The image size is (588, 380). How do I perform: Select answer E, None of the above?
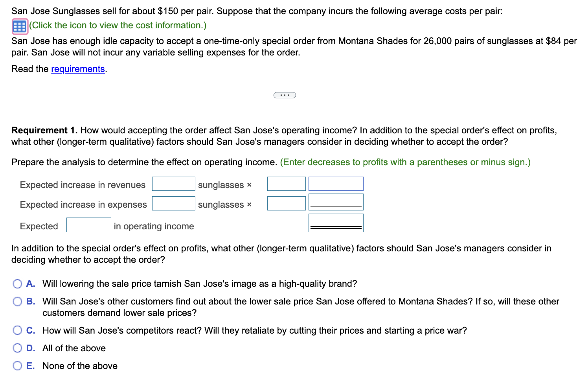pyautogui.click(x=17, y=365)
